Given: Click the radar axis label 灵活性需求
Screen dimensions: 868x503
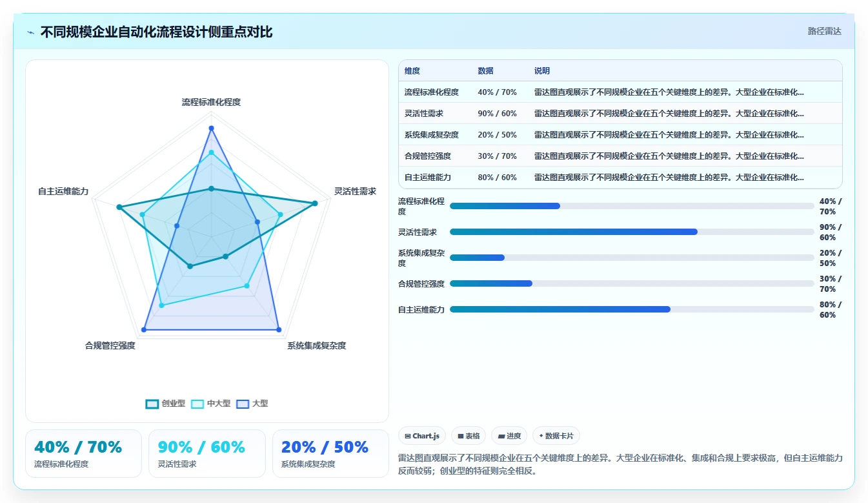Looking at the screenshot, I should (355, 191).
